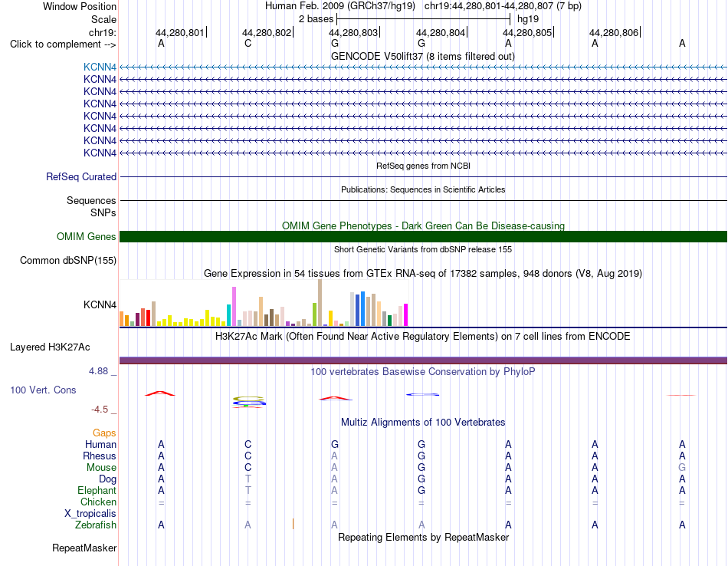Click the Scale label

pyautogui.click(x=103, y=19)
